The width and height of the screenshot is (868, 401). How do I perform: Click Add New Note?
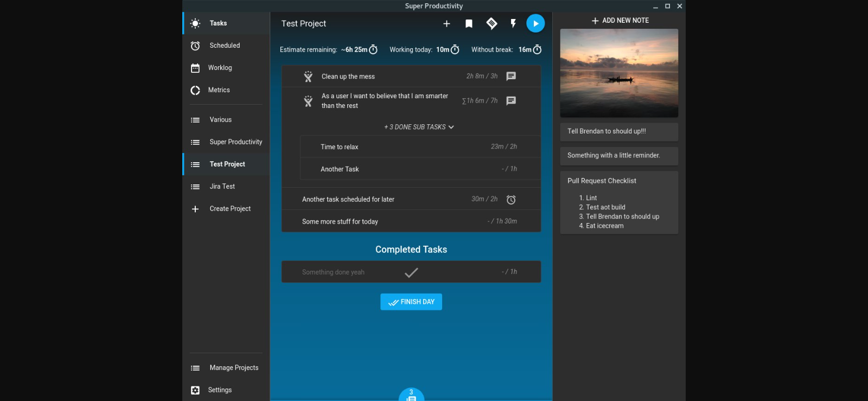620,21
